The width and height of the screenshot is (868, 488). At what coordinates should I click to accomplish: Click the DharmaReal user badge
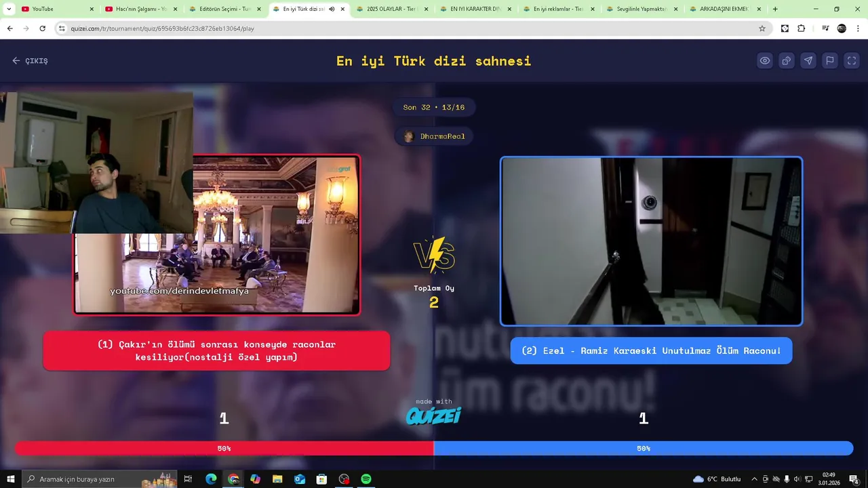[x=434, y=136]
